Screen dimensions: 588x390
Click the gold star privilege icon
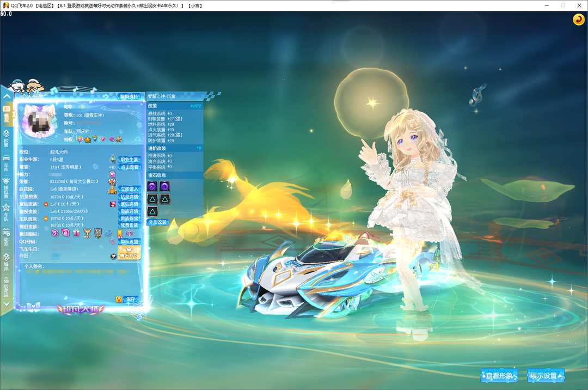pyautogui.click(x=119, y=139)
